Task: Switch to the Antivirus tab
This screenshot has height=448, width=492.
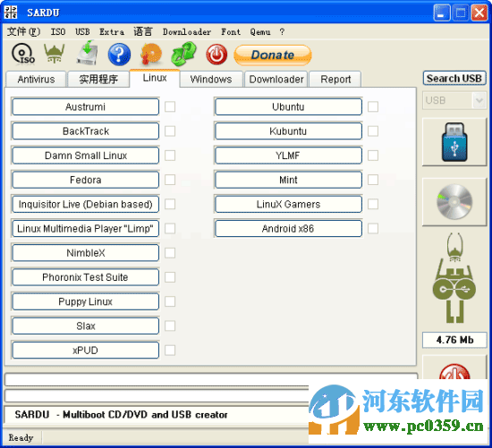Action: point(36,79)
